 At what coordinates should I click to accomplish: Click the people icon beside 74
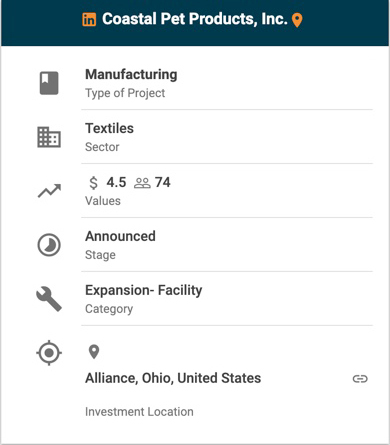142,183
